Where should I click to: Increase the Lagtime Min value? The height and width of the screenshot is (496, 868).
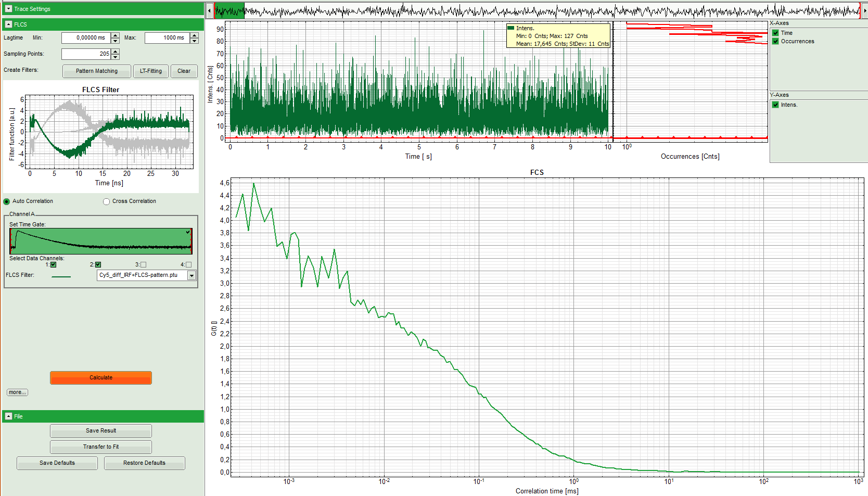[x=116, y=35]
